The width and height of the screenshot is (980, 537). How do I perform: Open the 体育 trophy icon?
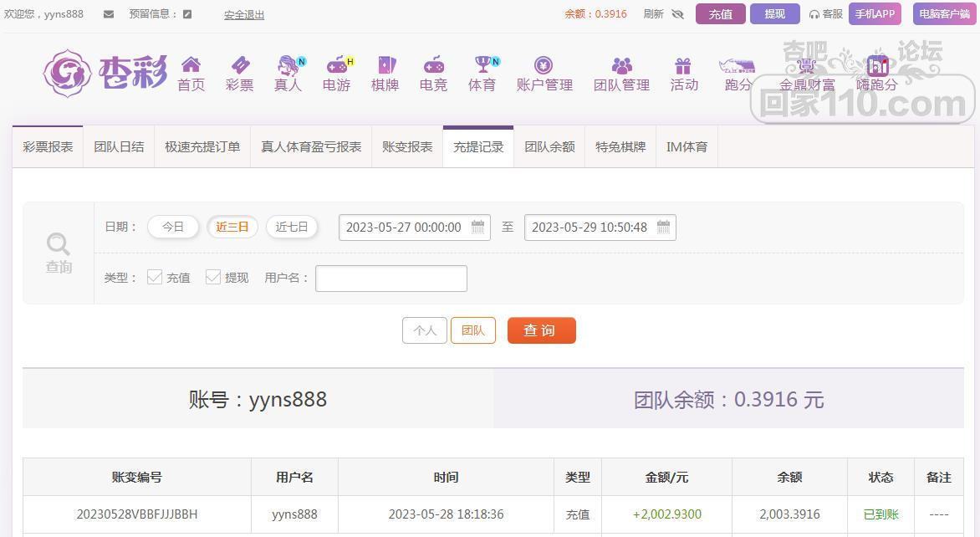[482, 65]
